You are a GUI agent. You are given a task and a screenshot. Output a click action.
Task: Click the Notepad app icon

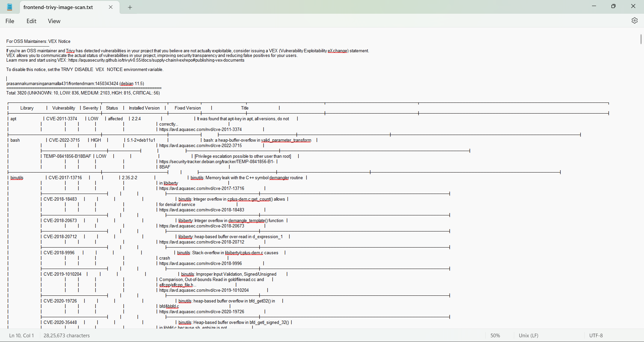click(x=10, y=7)
